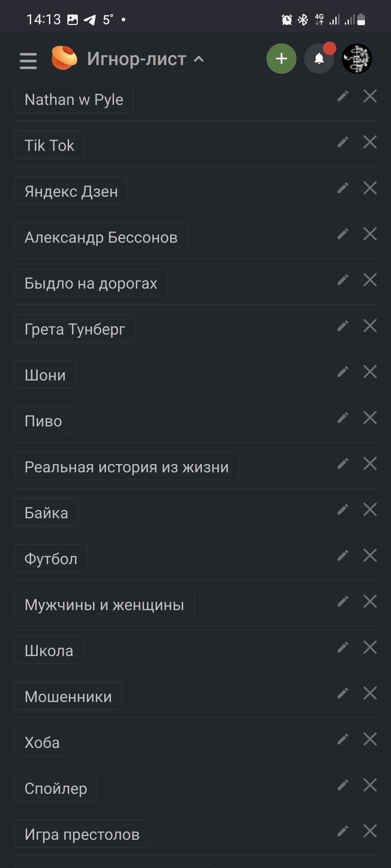Tap the Реальная история из жизни tag
Image resolution: width=391 pixels, height=868 pixels.
pos(127,467)
